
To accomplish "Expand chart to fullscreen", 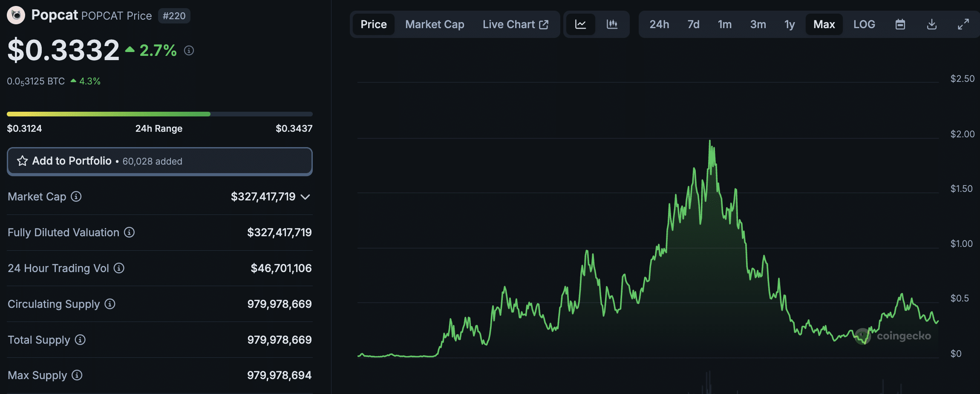I will tap(963, 24).
